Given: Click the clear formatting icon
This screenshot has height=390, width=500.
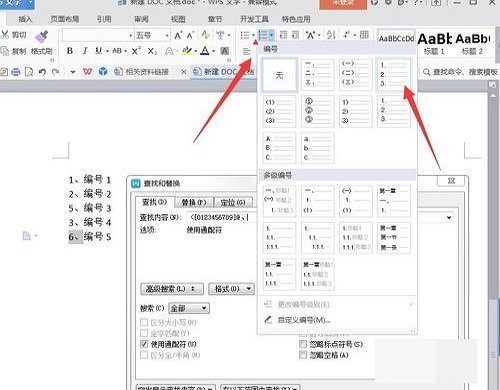Looking at the screenshot, I should [205, 35].
